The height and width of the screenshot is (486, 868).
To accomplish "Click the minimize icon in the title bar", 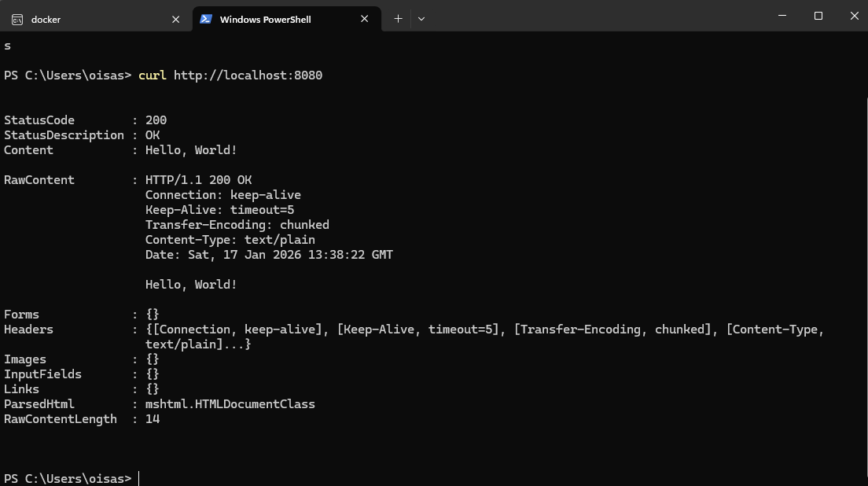I will click(782, 16).
